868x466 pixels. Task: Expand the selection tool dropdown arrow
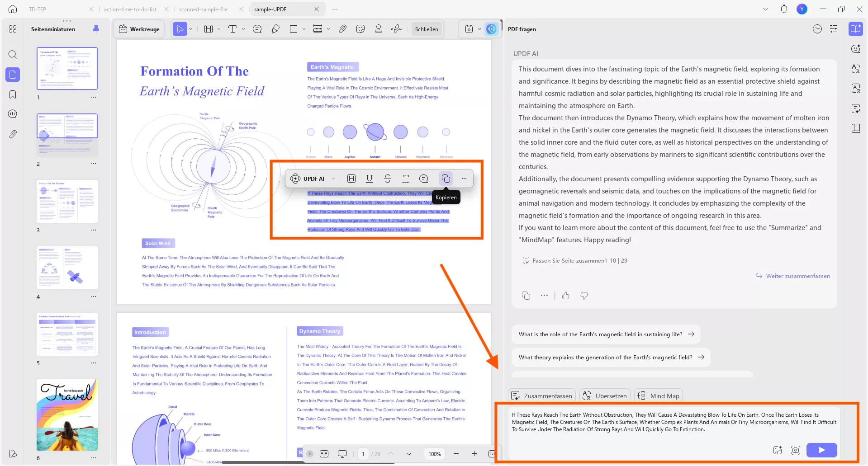[190, 29]
